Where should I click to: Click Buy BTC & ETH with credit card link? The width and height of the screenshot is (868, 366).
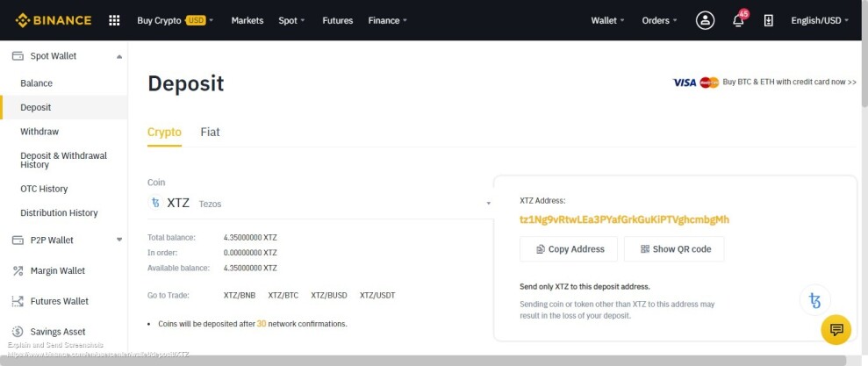pos(789,82)
